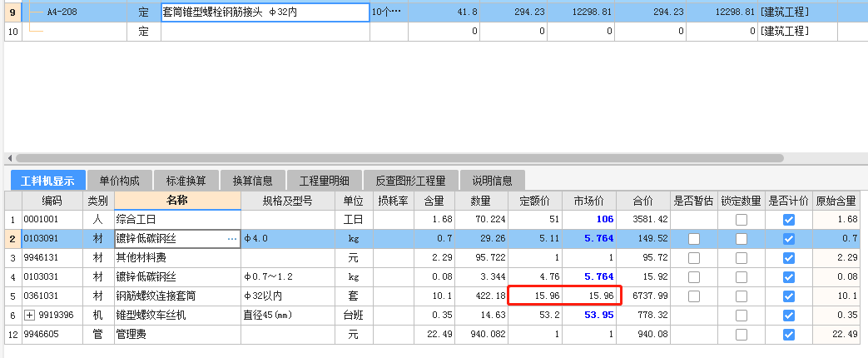This screenshot has height=358, width=868.
Task: Click the 10个… unit cell
Action: coord(389,12)
